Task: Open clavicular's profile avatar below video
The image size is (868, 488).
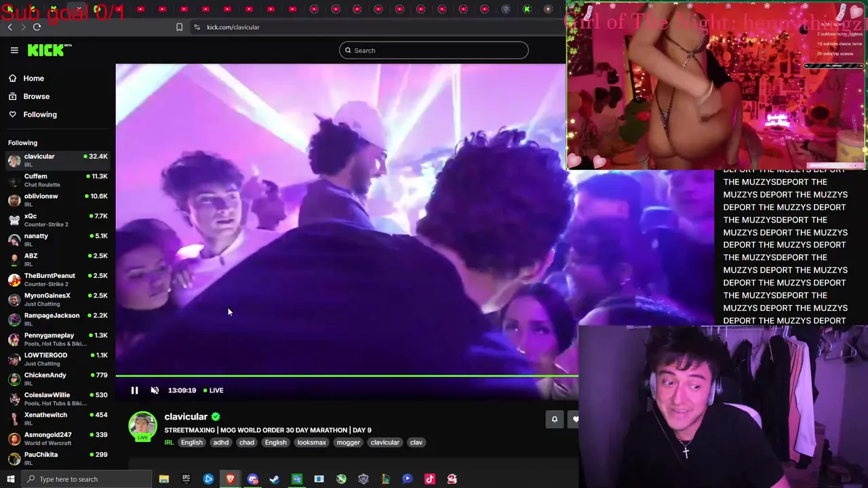Action: 142,426
